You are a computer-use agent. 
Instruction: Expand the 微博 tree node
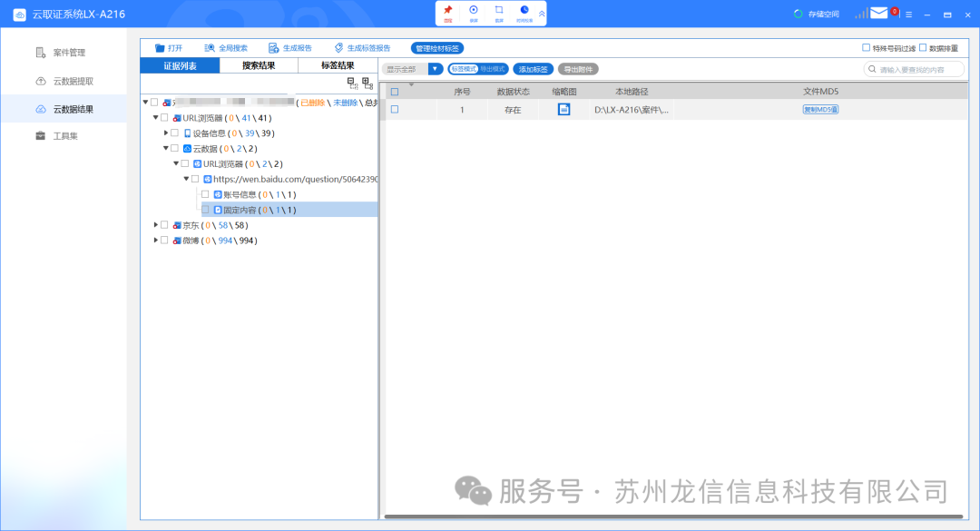[x=155, y=241]
